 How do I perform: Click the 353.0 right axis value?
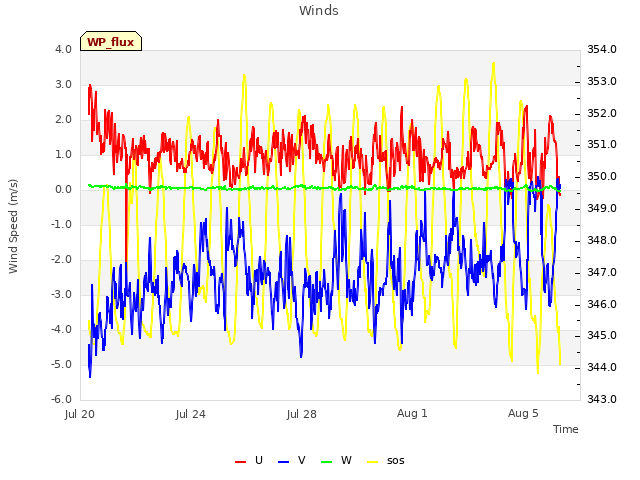(602, 81)
